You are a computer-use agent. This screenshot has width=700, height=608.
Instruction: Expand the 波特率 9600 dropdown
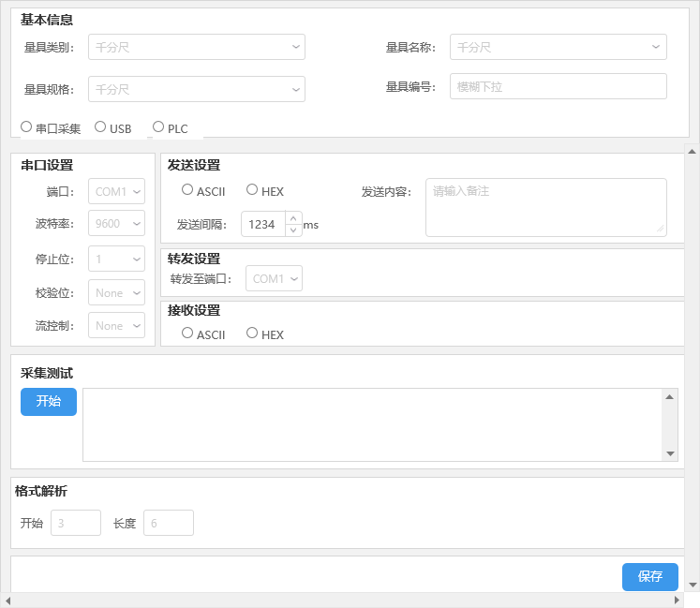[116, 223]
